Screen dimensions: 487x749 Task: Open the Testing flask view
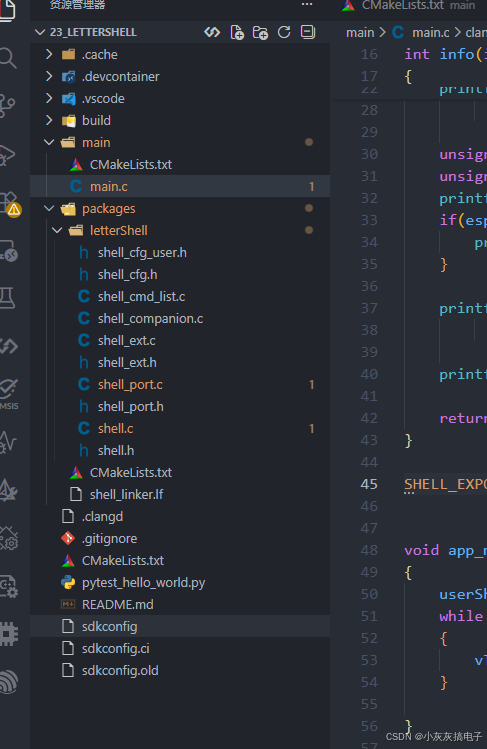[x=7, y=298]
